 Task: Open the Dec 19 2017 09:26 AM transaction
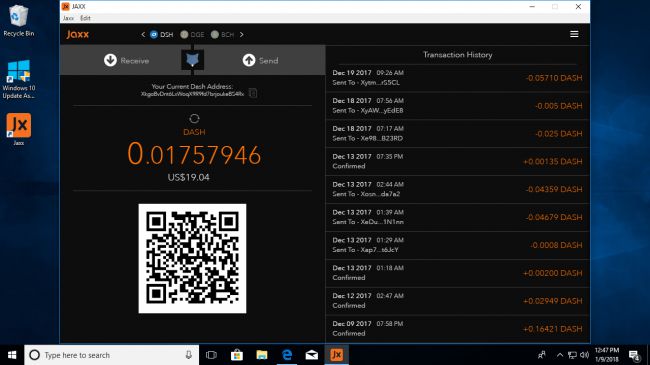click(x=457, y=78)
